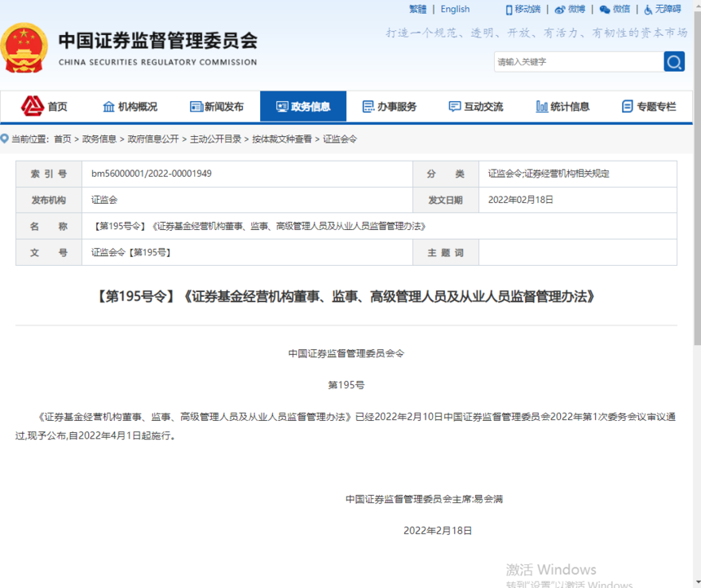The width and height of the screenshot is (701, 588).
Task: Go to 政府信息公开 in the breadcrumb
Action: [153, 139]
